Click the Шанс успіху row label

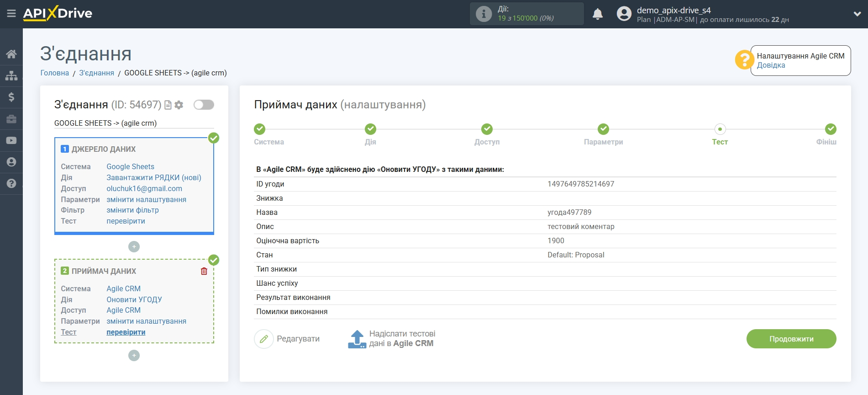277,283
